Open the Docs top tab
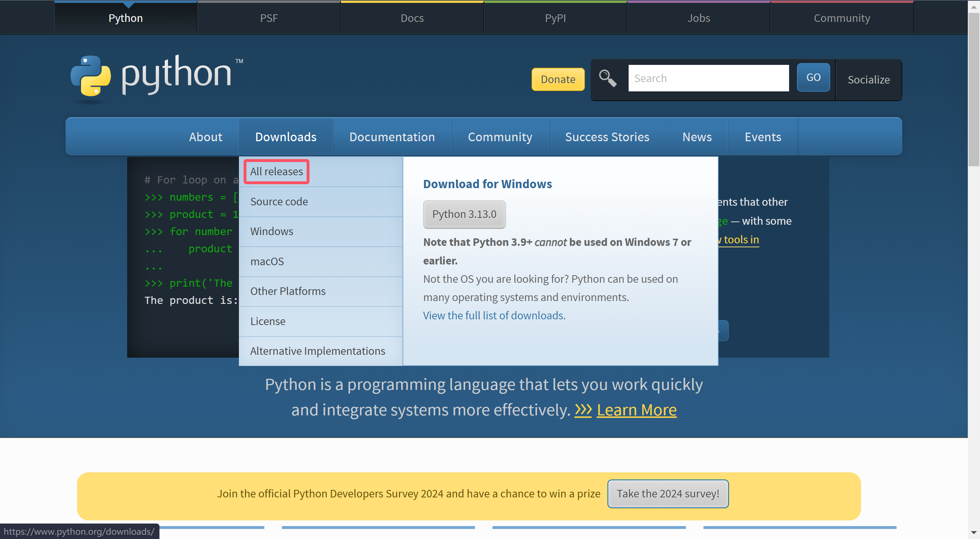 412,18
